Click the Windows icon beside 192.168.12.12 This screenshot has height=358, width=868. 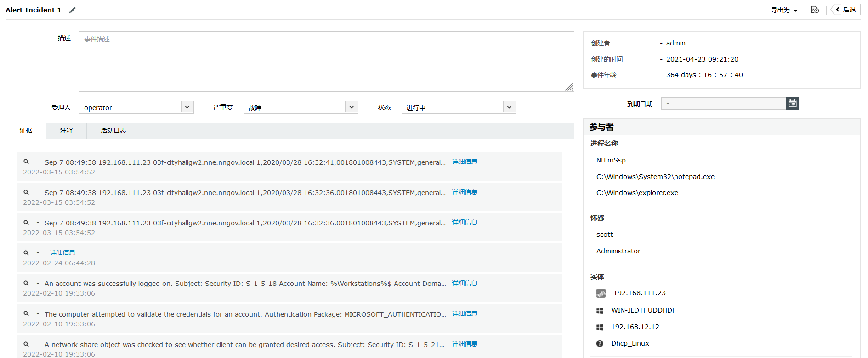tap(600, 327)
